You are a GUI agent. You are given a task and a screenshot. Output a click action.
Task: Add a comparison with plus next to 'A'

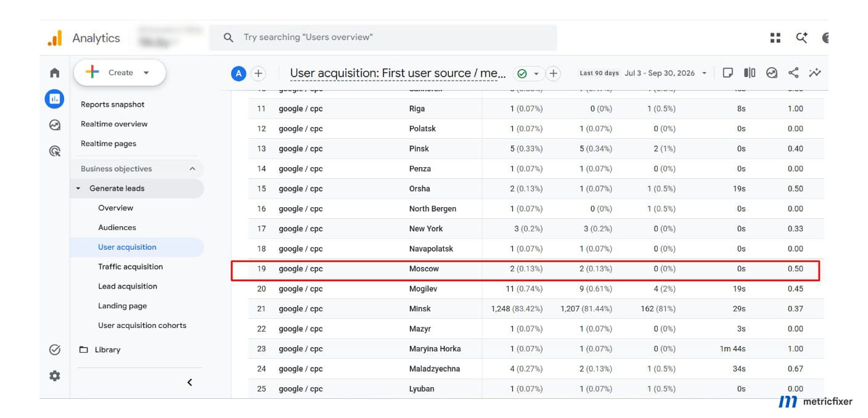[x=258, y=74]
